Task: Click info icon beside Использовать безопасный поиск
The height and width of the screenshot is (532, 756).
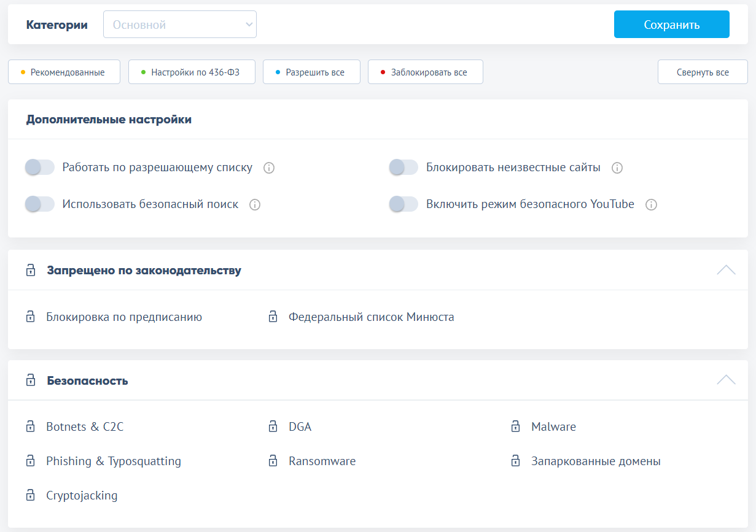Action: pos(255,204)
